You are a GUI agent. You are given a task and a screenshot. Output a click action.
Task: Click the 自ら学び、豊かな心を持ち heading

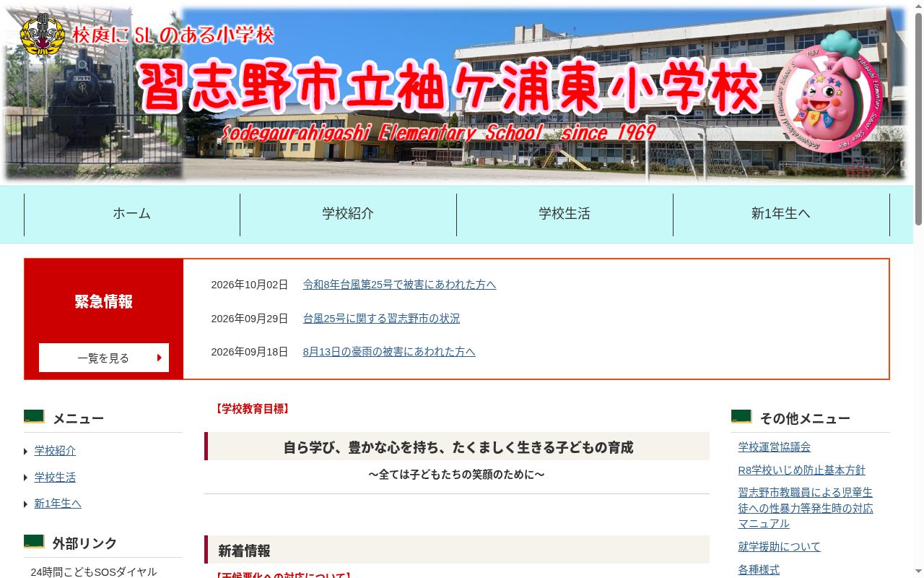point(458,447)
